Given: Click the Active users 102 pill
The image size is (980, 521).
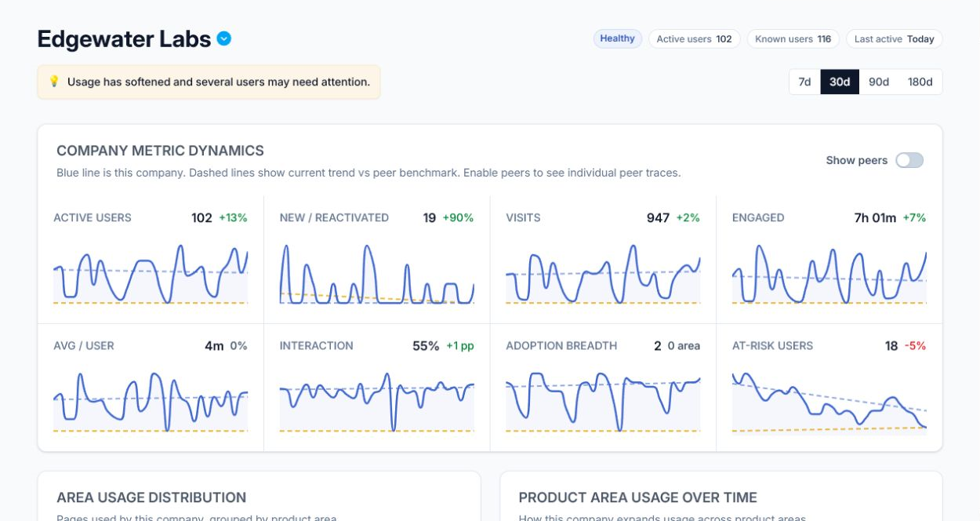Looking at the screenshot, I should tap(694, 38).
